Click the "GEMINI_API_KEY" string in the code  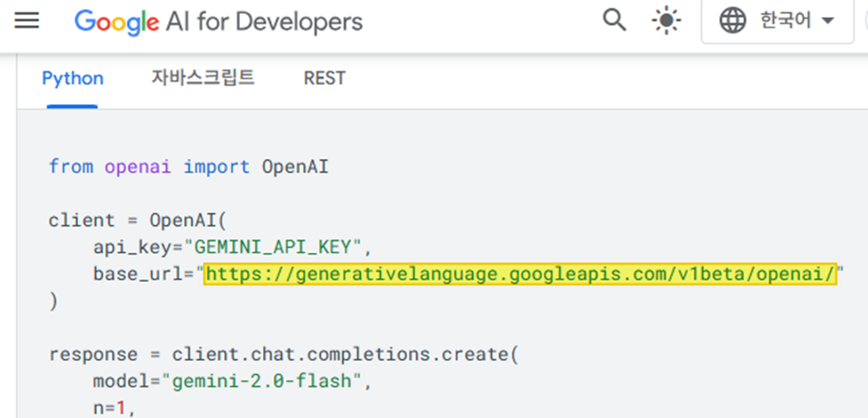(x=272, y=247)
